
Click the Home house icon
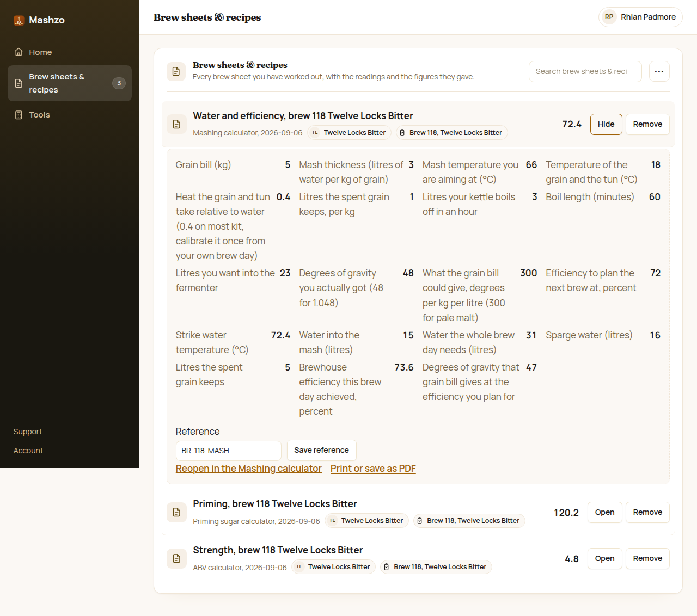[19, 52]
